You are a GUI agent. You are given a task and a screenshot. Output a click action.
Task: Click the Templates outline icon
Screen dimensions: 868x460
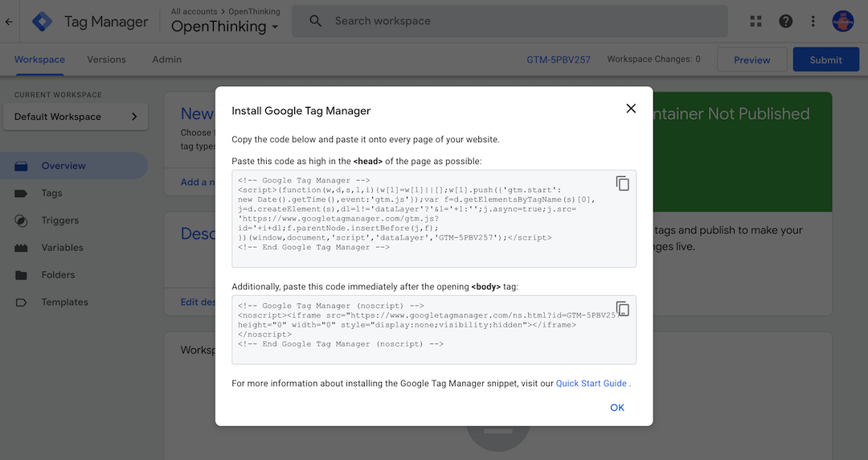[x=21, y=302]
